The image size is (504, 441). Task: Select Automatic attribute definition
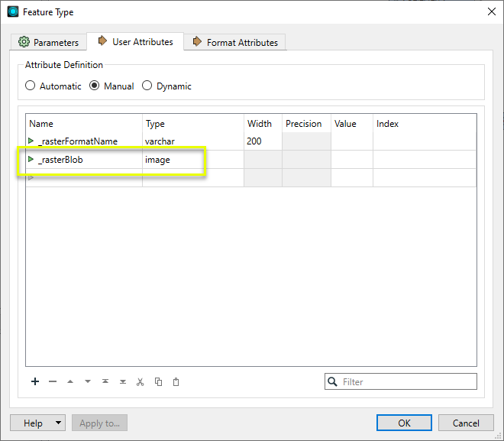click(31, 86)
